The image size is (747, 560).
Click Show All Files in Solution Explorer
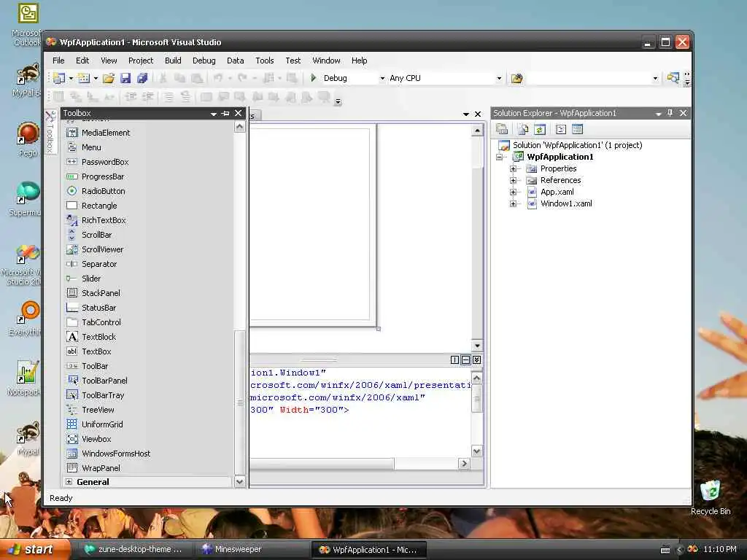tap(523, 129)
